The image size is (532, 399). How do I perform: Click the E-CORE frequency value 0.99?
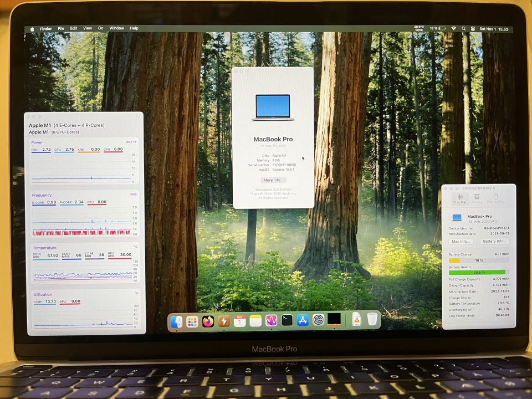pyautogui.click(x=52, y=202)
